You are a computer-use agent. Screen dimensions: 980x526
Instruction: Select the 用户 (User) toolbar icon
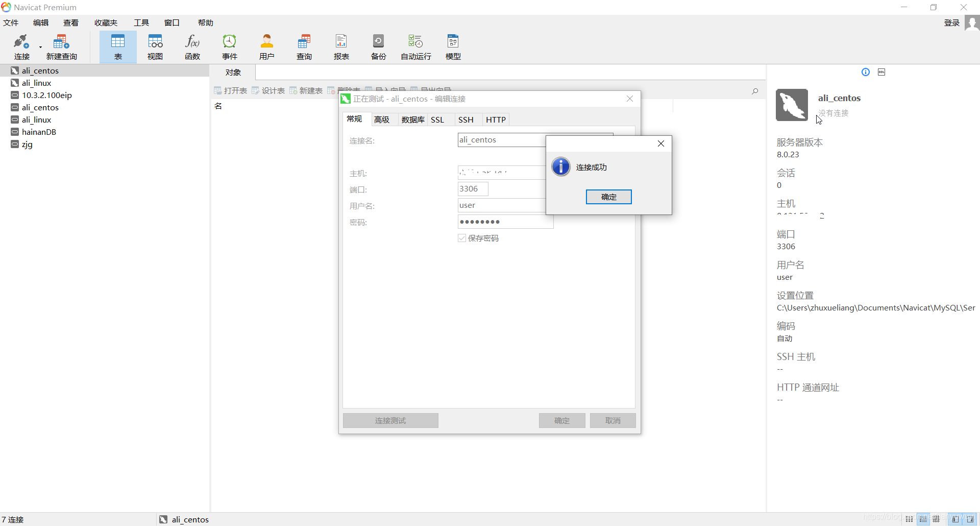(267, 47)
